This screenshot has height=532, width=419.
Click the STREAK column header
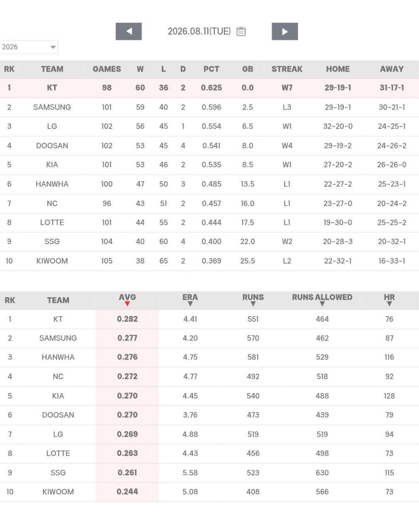click(287, 69)
